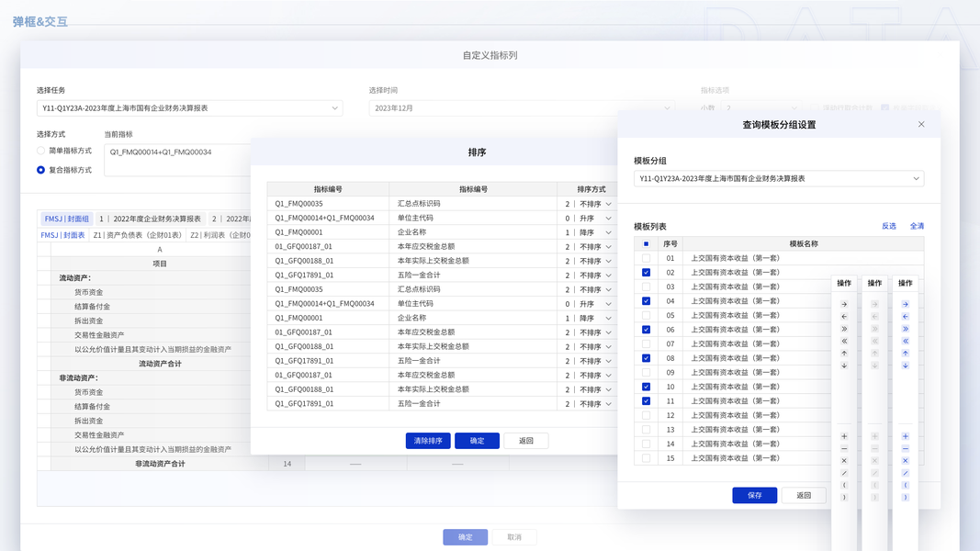This screenshot has width=980, height=551.
Task: Open the 选择时间 dropdown showing 2023年12月
Action: (x=522, y=108)
